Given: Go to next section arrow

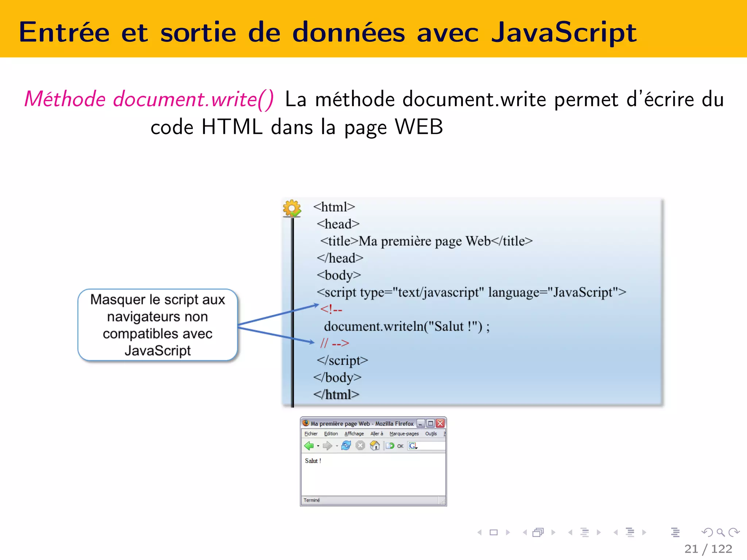Looking at the screenshot, I should (644, 532).
